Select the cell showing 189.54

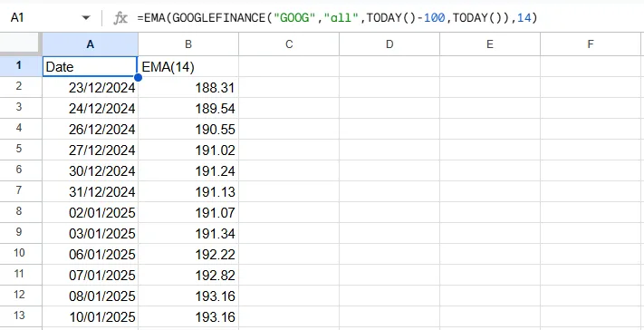point(188,108)
